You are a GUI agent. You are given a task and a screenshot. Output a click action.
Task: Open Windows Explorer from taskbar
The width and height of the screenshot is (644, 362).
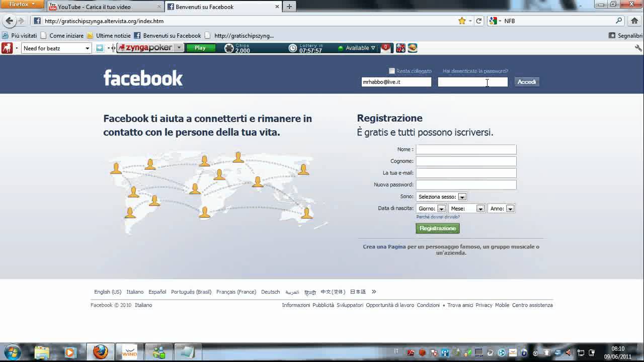[42, 352]
